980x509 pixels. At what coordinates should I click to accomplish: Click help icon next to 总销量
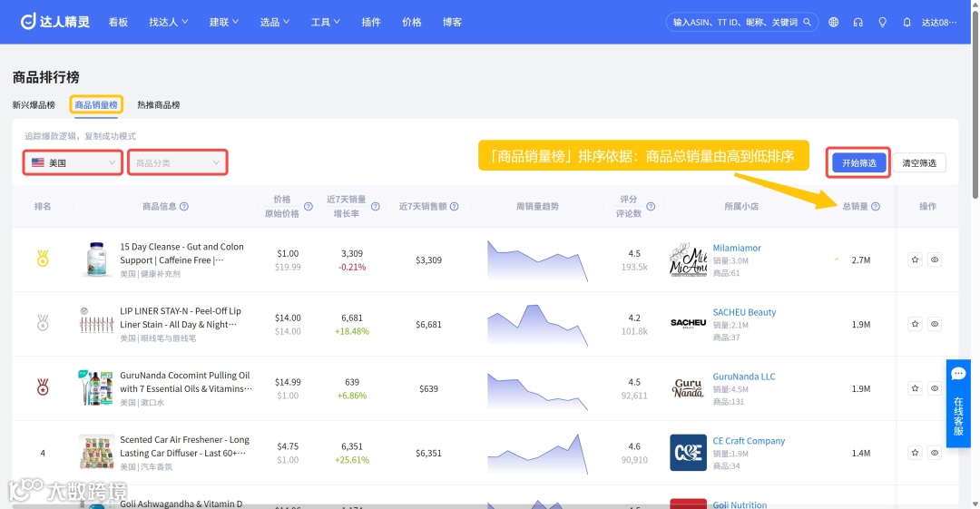(x=876, y=206)
